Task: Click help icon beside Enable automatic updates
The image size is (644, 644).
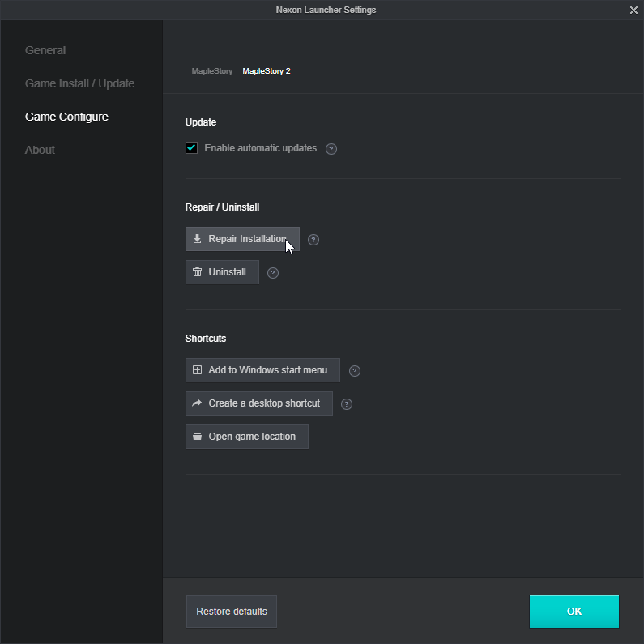Action: (331, 149)
